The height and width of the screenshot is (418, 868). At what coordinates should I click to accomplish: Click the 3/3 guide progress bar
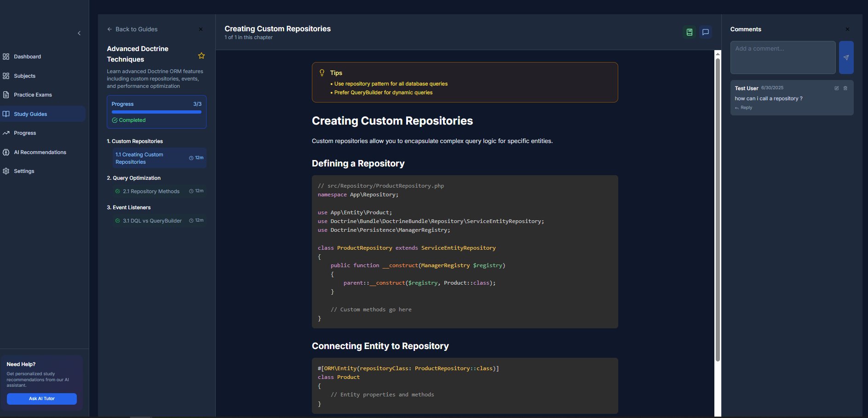pyautogui.click(x=156, y=112)
